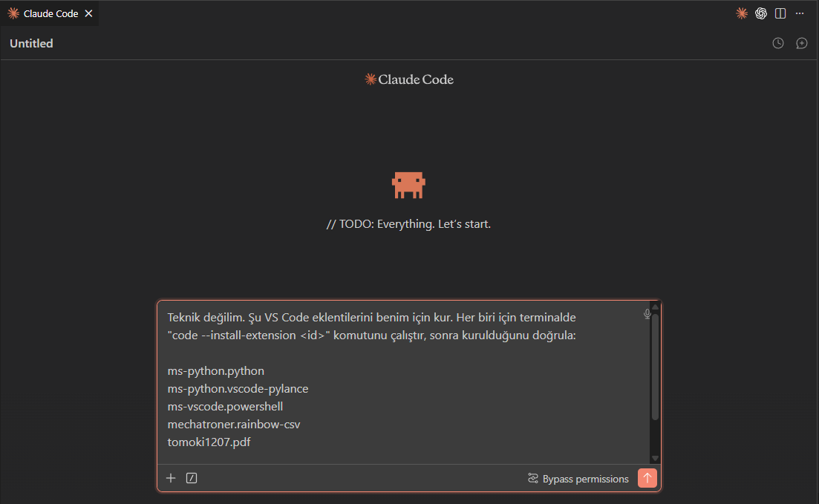Image resolution: width=819 pixels, height=504 pixels.
Task: Click the text ms-vscode.powershell in the prompt
Action: (x=225, y=406)
